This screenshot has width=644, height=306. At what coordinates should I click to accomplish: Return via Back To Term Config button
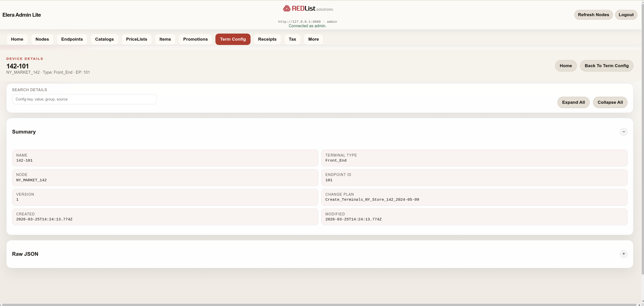tap(607, 66)
